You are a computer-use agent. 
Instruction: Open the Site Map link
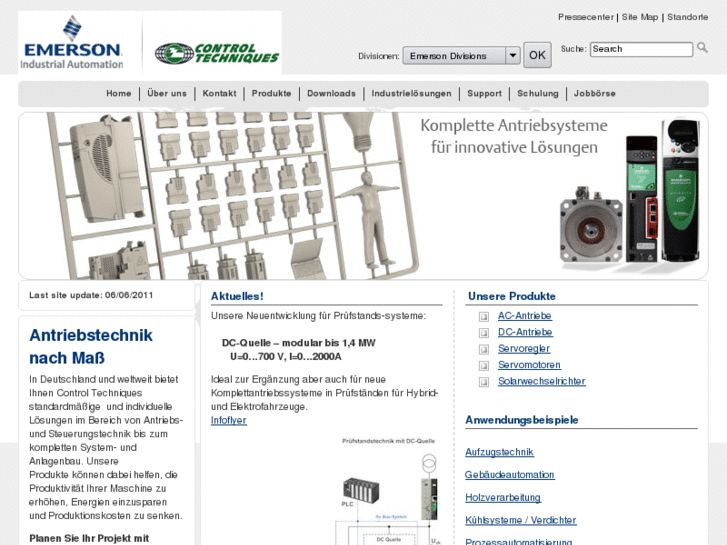(640, 17)
